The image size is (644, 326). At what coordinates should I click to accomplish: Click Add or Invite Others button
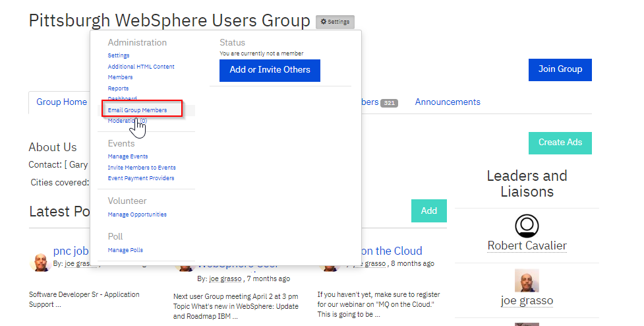pyautogui.click(x=270, y=71)
